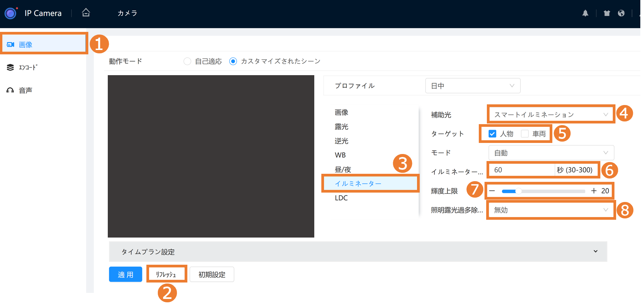Click the plus icon on 輝度上限 slider
Viewport: 644px width, 308px height.
[x=594, y=191]
